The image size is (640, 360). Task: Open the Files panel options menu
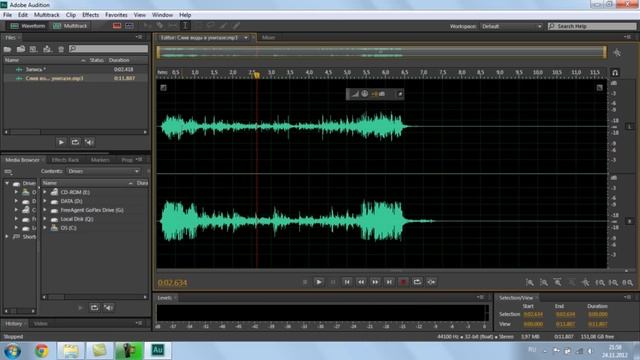tap(139, 37)
